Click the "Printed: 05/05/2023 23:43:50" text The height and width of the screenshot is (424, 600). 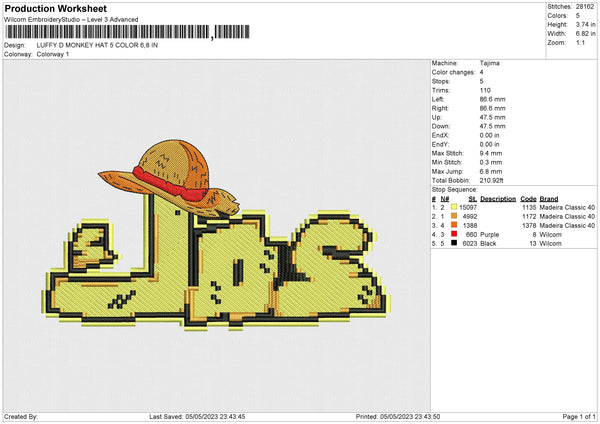[x=398, y=416]
